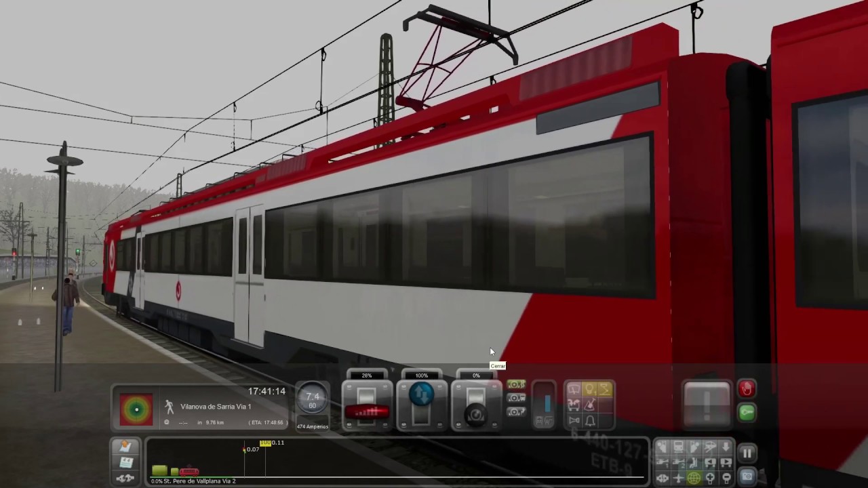Switch to passenger seat view
This screenshot has height=488, width=868.
(x=694, y=463)
